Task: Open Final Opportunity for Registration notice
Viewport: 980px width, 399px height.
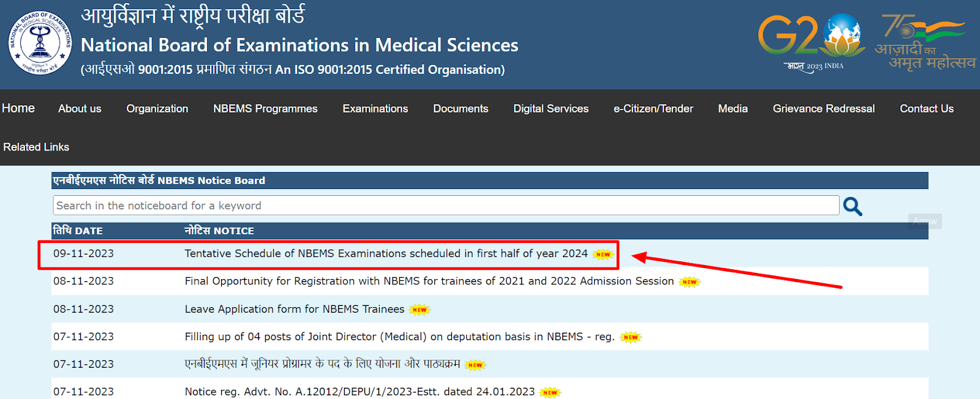Action: click(x=429, y=281)
